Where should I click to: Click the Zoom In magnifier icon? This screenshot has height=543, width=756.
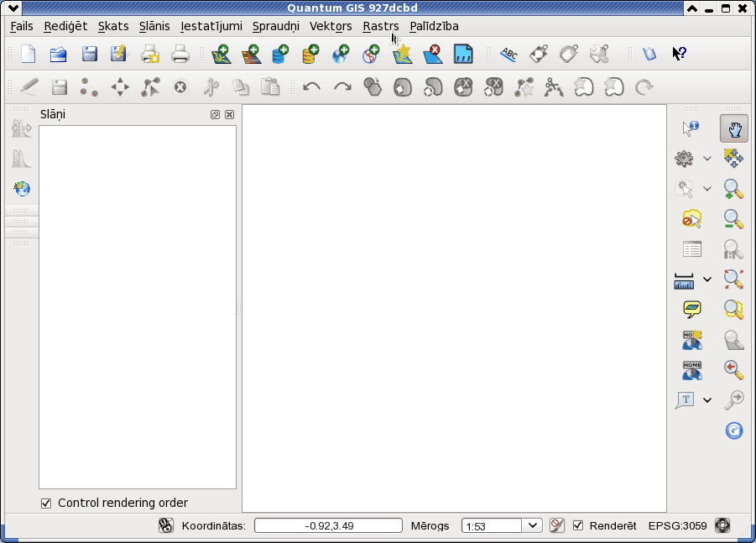[x=733, y=189]
